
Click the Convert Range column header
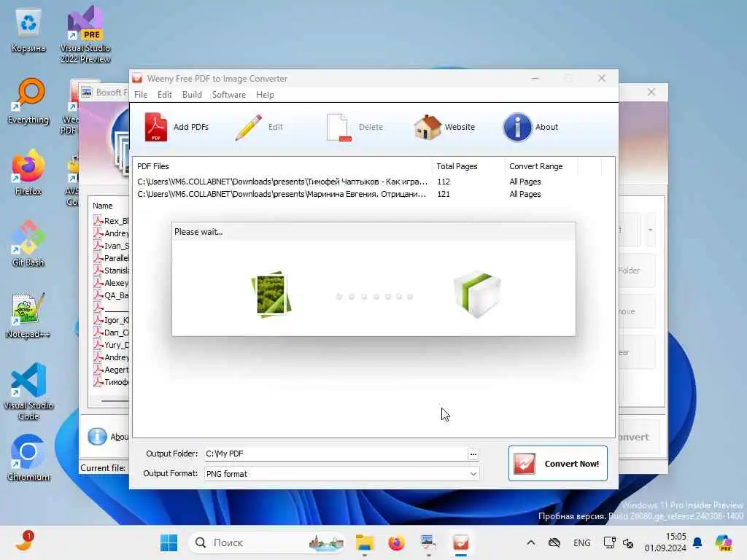click(535, 166)
